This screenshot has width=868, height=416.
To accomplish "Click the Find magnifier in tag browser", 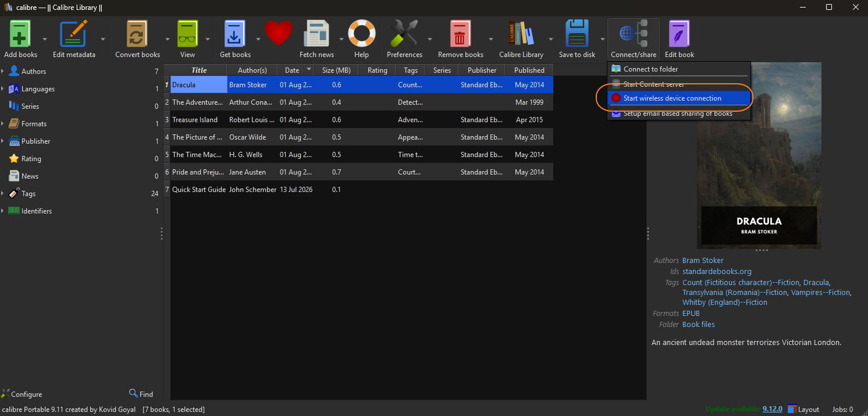I will (134, 393).
